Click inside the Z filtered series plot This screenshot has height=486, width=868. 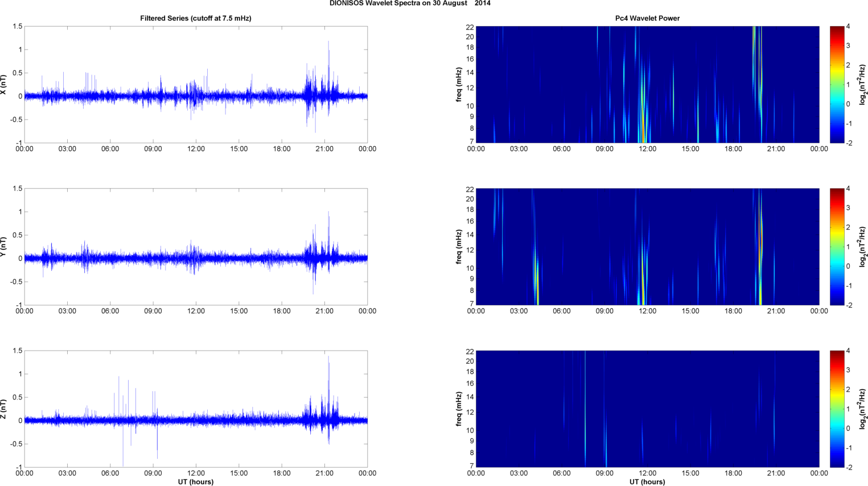coord(196,409)
